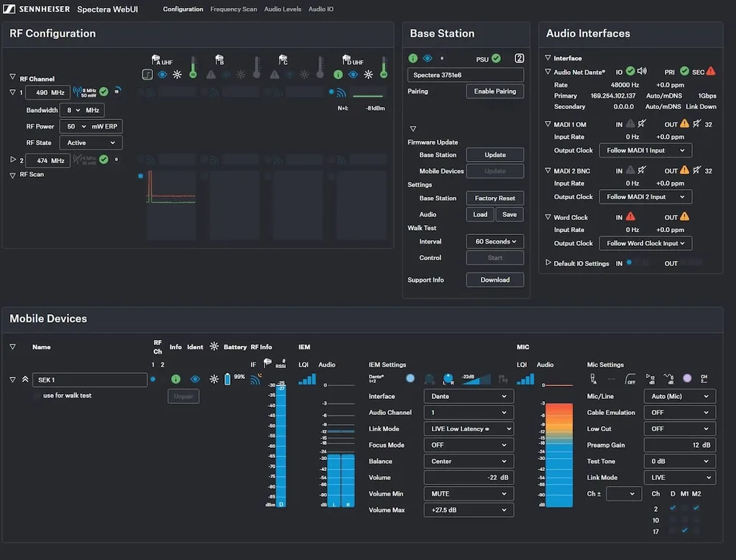The height and width of the screenshot is (560, 736).
Task: Open the RF State dropdown
Action: tap(91, 143)
